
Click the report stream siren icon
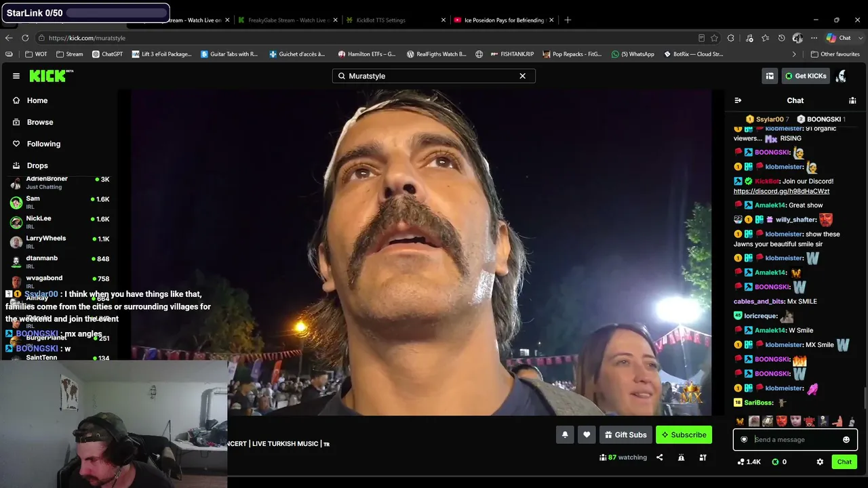pyautogui.click(x=681, y=457)
